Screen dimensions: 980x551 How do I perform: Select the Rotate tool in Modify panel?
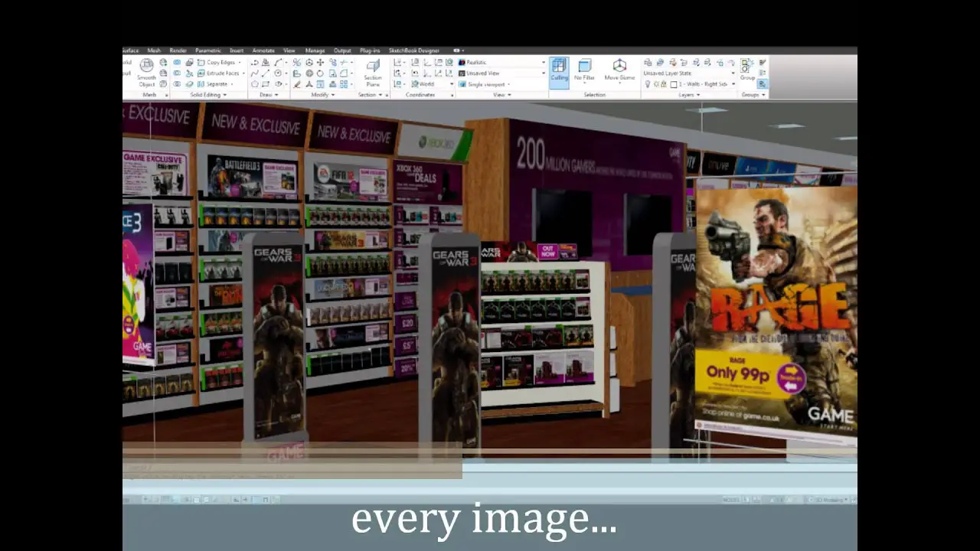(320, 73)
